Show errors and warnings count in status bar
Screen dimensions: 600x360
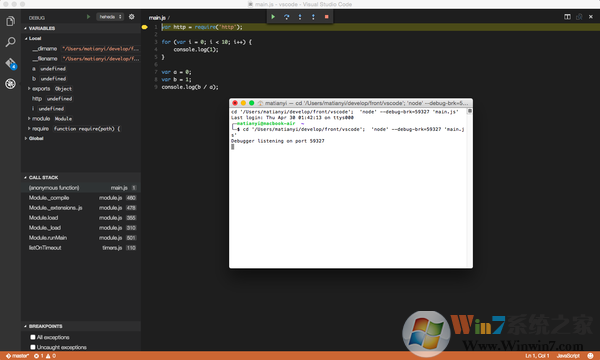point(45,356)
